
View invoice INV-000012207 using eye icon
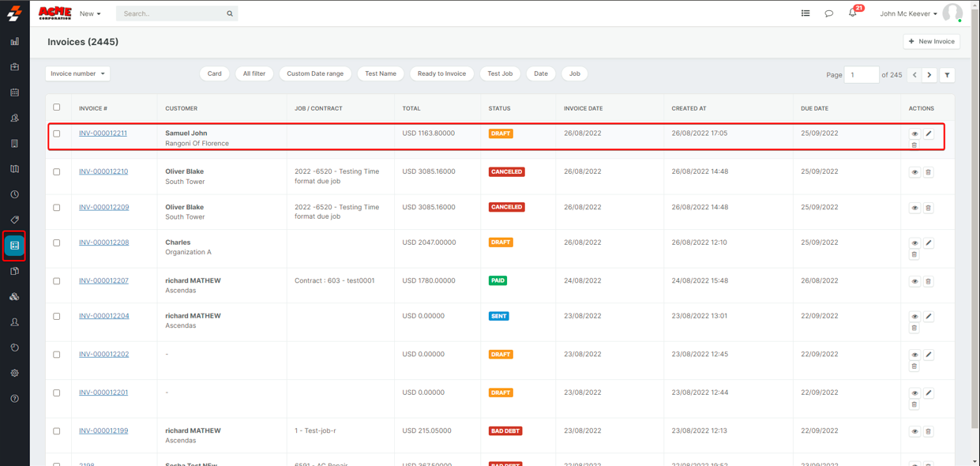click(x=914, y=281)
